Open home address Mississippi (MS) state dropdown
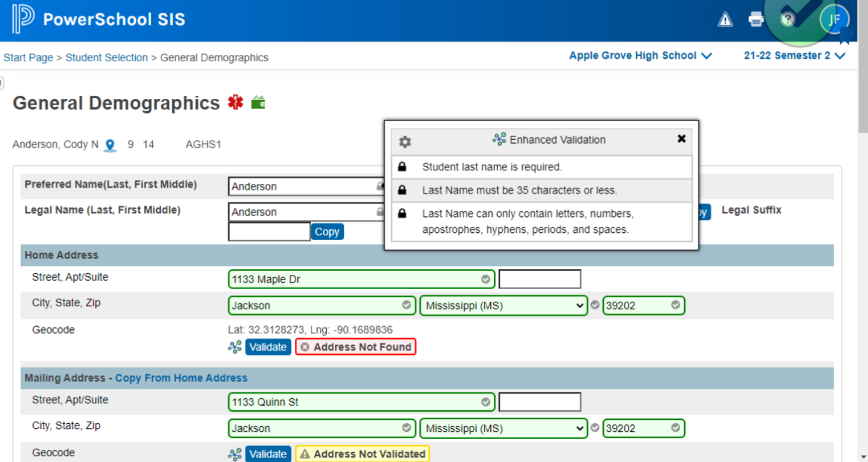This screenshot has width=868, height=462. (504, 306)
